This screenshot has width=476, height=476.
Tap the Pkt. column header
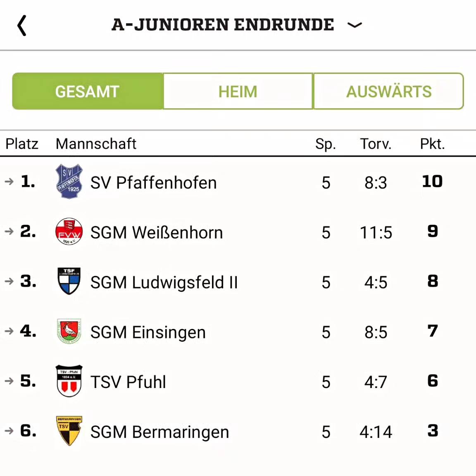point(432,144)
